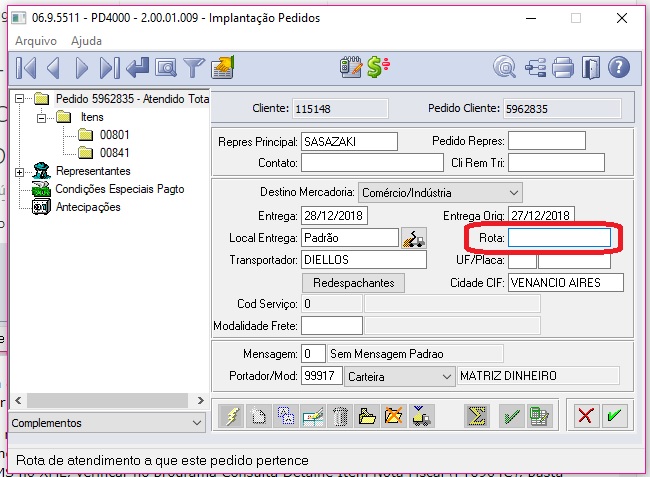Select Antecipações in the tree
This screenshot has width=650, height=477.
(88, 207)
